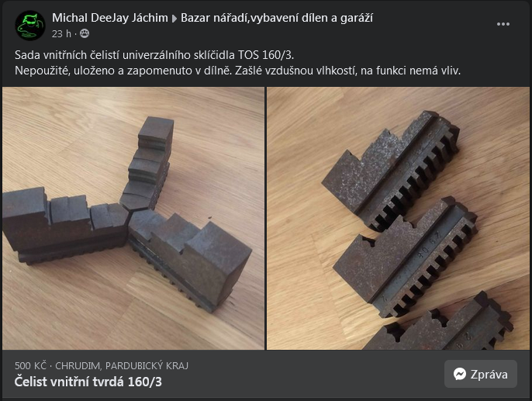Screen dimensions: 532x401
Task: Open Michal DeeJay Jáchim's profile avatar
Action: (29, 26)
